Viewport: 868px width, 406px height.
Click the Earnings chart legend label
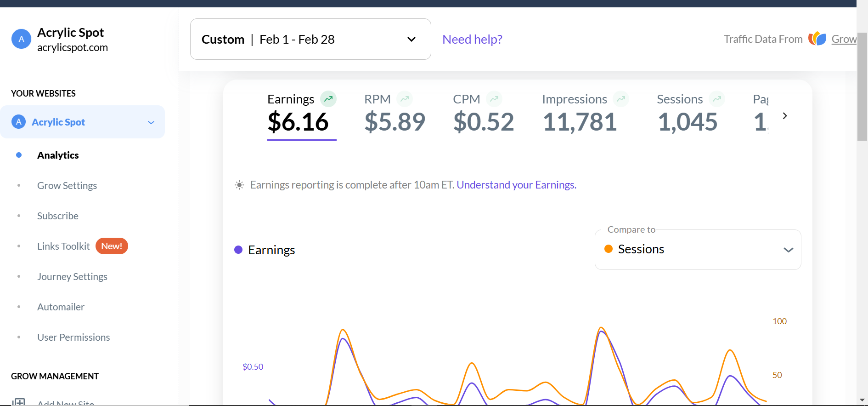coord(271,250)
